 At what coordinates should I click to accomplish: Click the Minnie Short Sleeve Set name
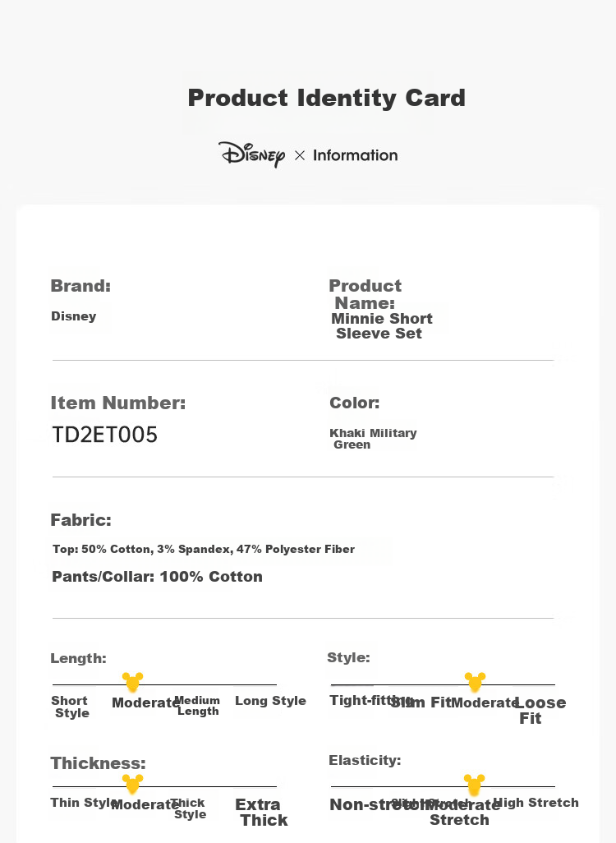pos(382,326)
